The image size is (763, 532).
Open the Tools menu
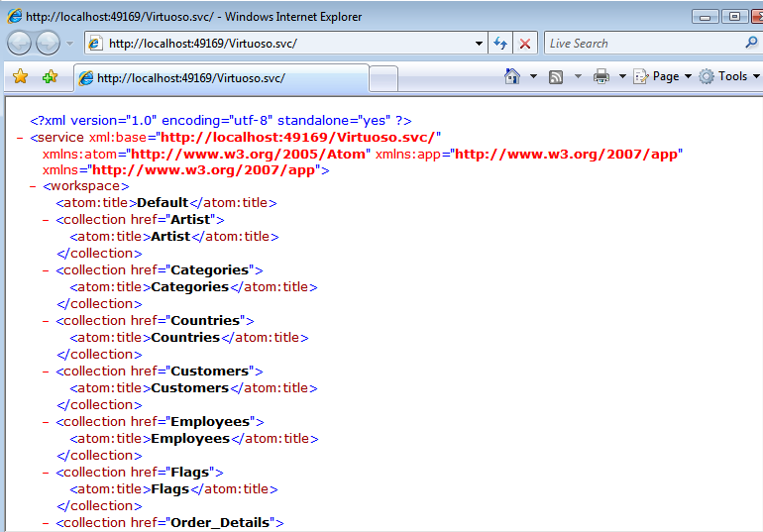coord(730,76)
